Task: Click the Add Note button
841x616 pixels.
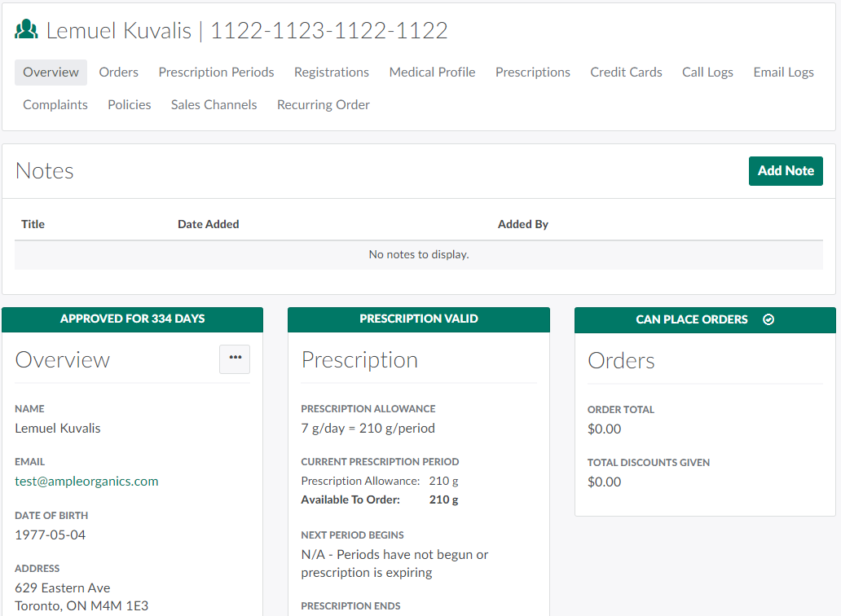Action: [x=786, y=171]
